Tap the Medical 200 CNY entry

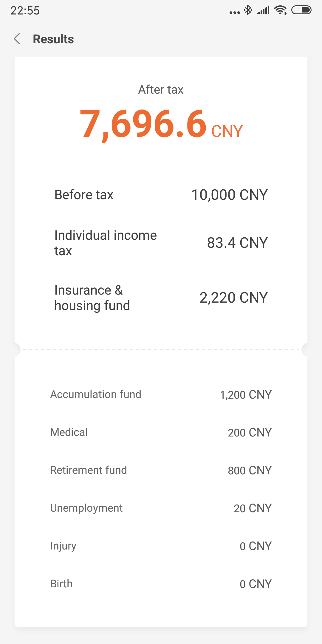point(161,432)
